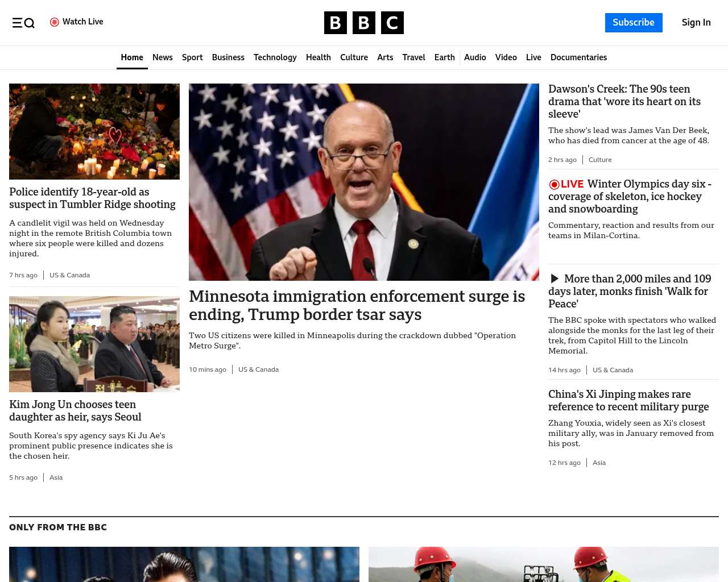
Task: Click the 'ONLY FROM THE BBC' section heading
Action: click(58, 527)
